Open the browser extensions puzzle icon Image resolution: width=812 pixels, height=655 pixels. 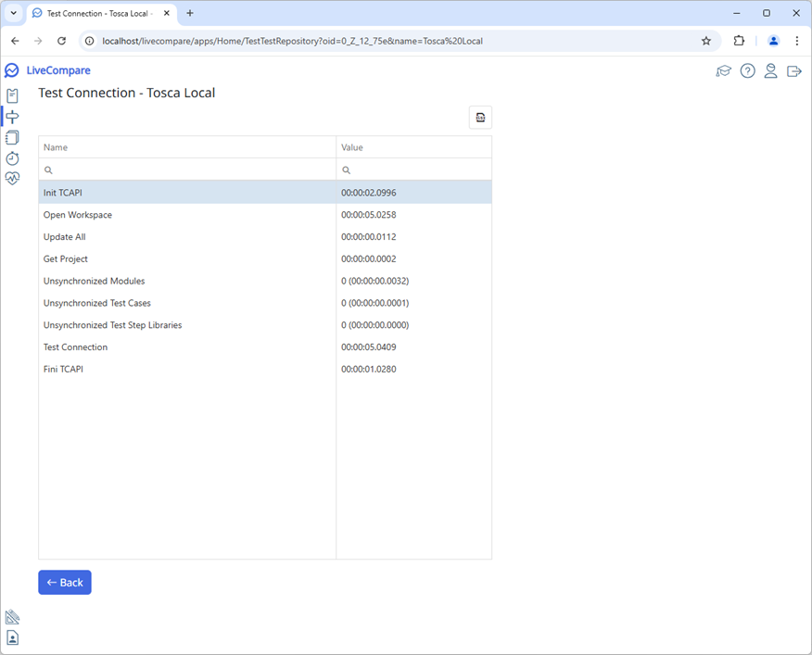click(x=739, y=41)
